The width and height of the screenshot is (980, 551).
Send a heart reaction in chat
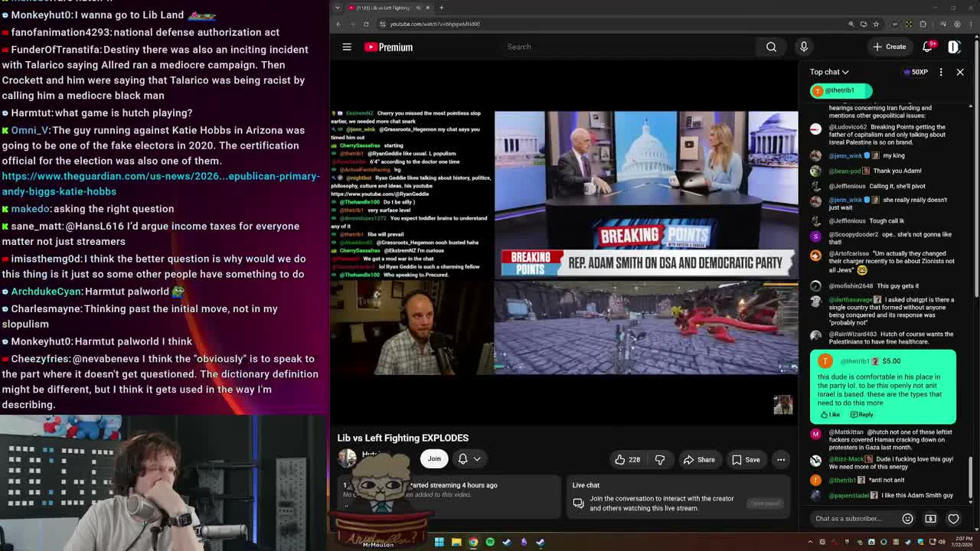(x=953, y=519)
